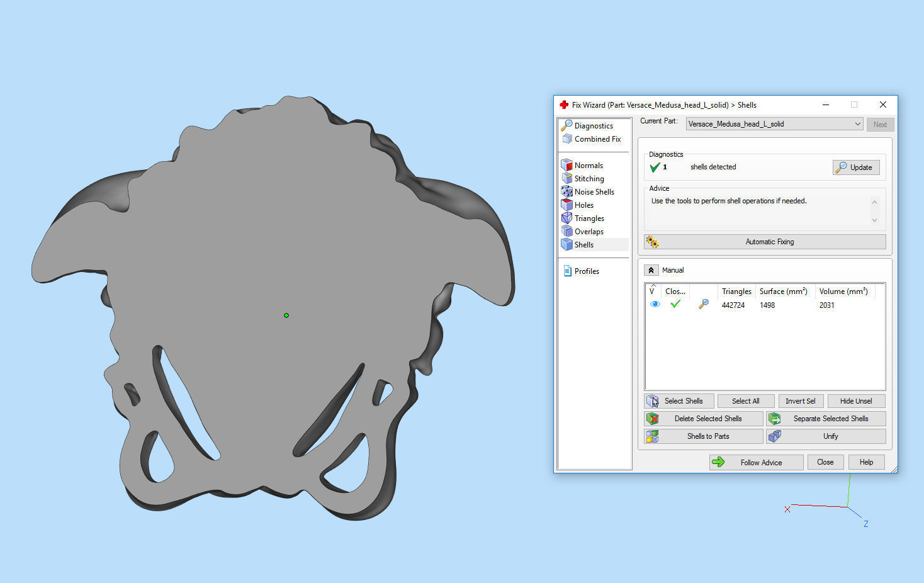Click the Shells cube icon

[566, 244]
